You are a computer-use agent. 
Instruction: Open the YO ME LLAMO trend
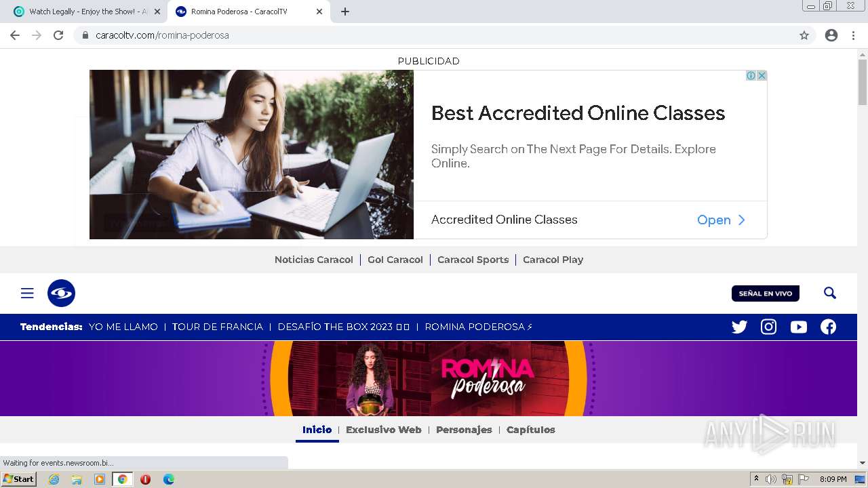point(123,327)
